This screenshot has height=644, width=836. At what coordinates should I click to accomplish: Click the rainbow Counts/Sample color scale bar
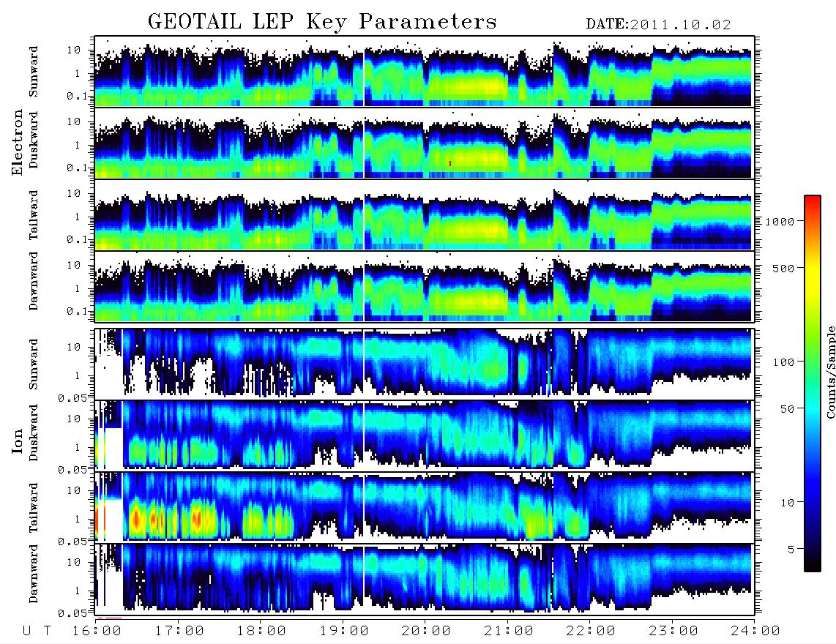click(x=812, y=383)
